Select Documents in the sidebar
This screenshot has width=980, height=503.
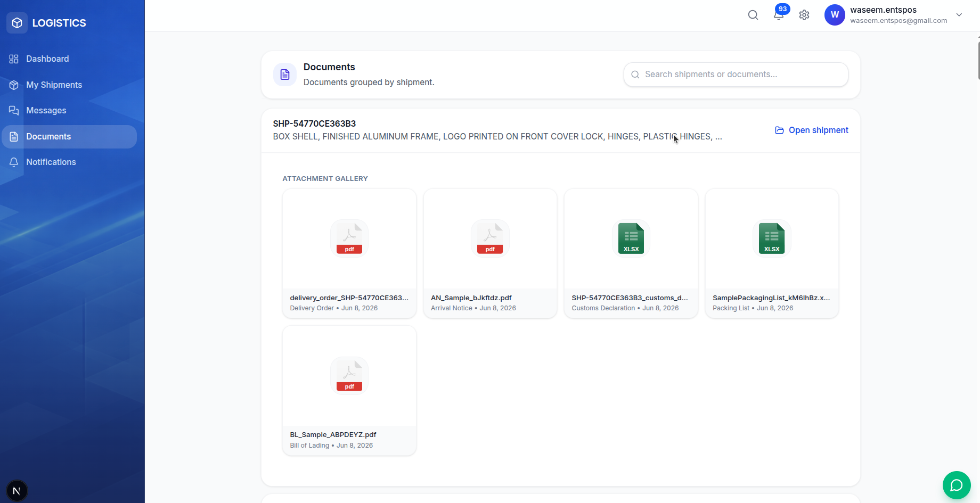click(x=69, y=137)
